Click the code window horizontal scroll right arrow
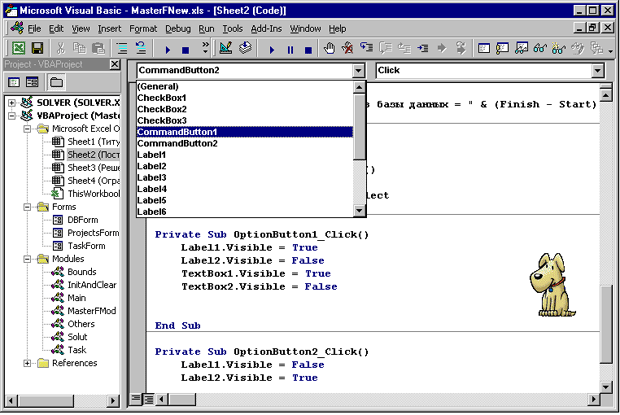The height and width of the screenshot is (415, 620). point(593,399)
